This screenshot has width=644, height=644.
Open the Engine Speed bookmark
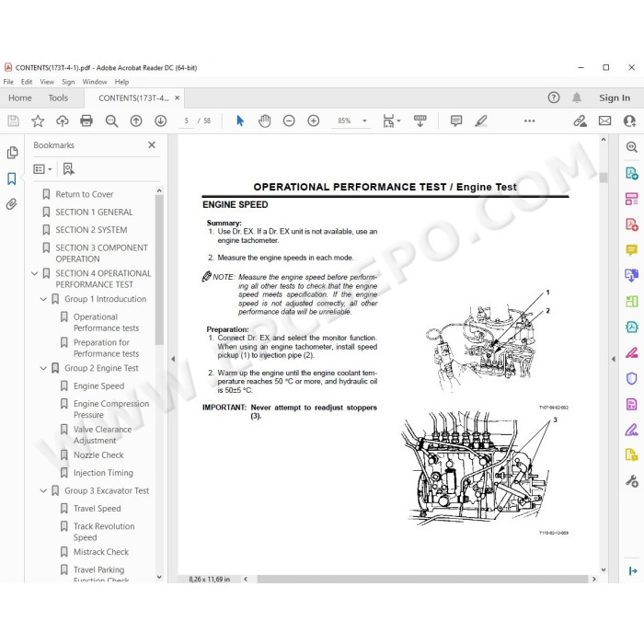(98, 386)
